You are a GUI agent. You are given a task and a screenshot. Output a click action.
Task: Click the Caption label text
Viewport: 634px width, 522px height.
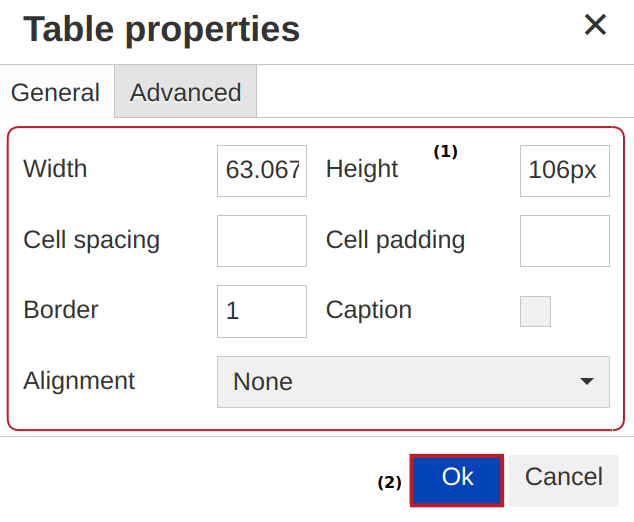tap(369, 310)
